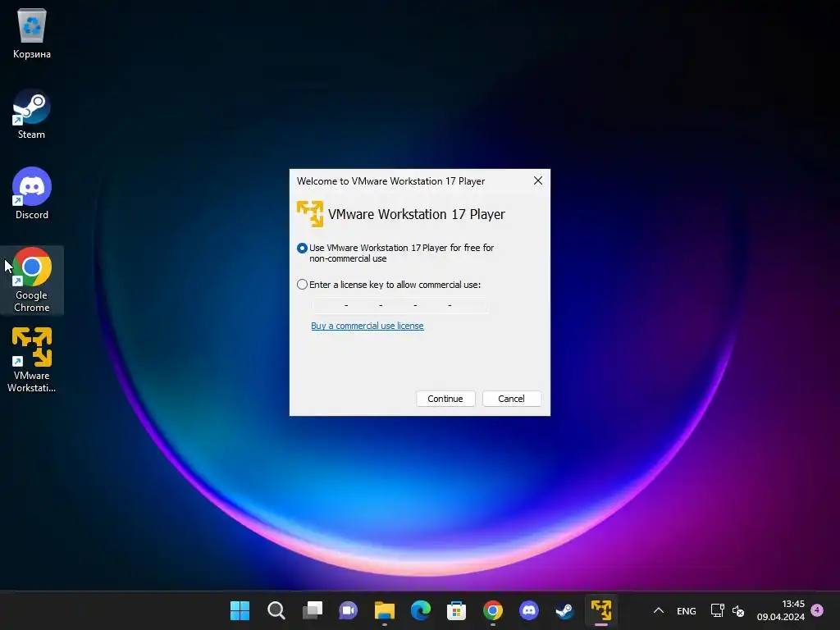Close the VMware welcome dialog
The width and height of the screenshot is (840, 630).
point(538,181)
